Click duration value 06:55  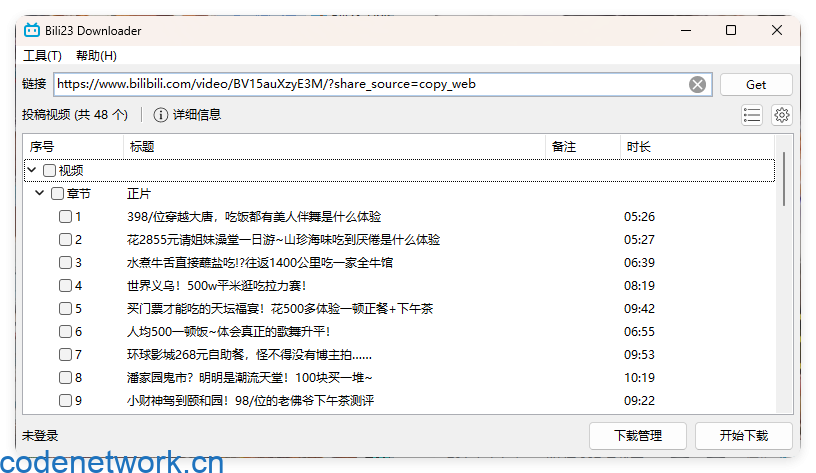(x=640, y=331)
